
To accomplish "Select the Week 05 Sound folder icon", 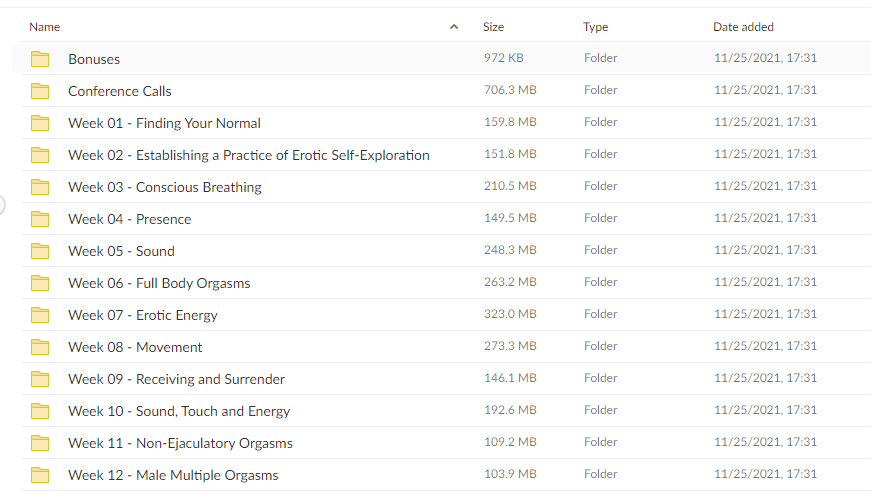I will point(40,251).
